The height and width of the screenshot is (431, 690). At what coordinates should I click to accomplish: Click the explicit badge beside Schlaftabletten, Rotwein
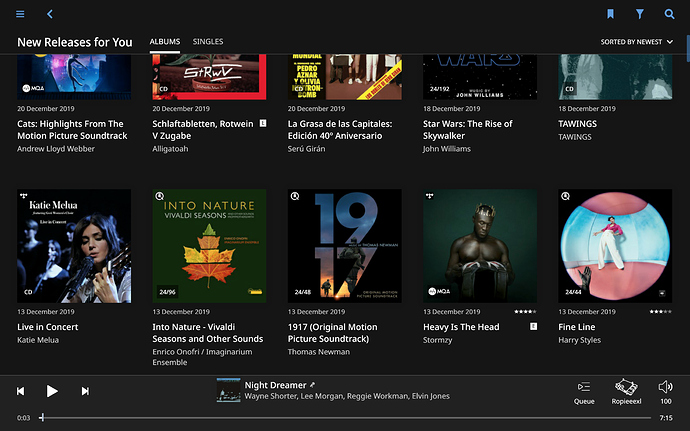click(x=263, y=123)
